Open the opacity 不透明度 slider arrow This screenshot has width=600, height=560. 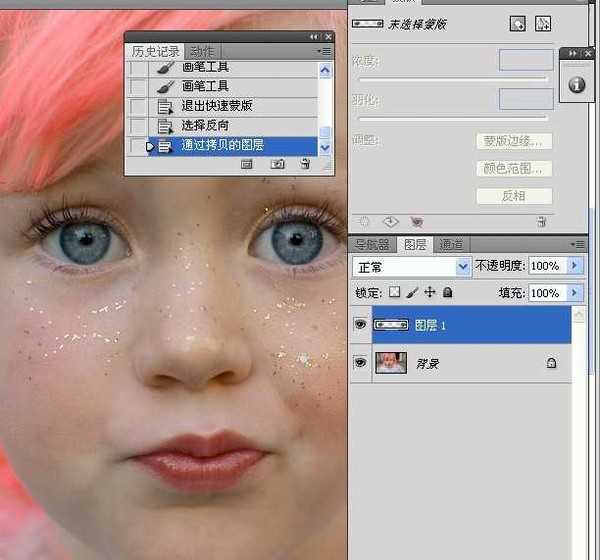click(574, 267)
